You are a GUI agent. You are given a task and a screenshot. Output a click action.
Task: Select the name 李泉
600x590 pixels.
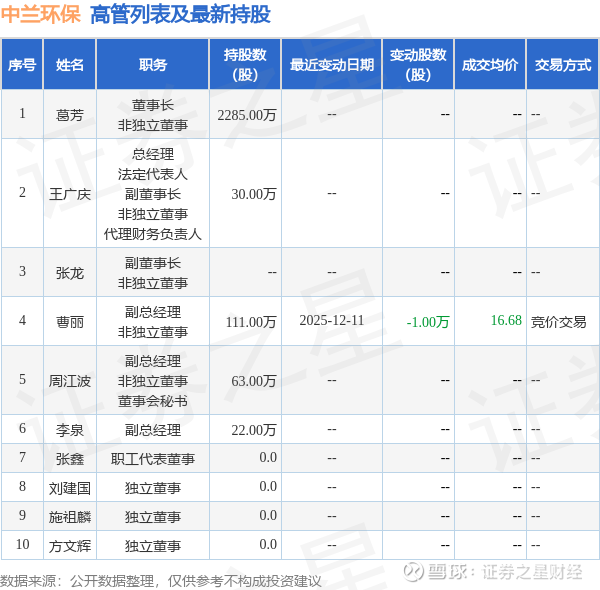pos(70,430)
